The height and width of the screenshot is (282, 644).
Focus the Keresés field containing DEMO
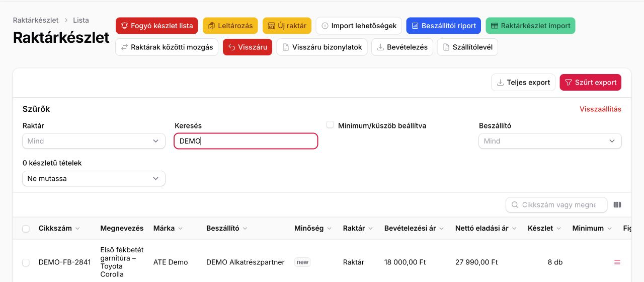[x=246, y=141]
